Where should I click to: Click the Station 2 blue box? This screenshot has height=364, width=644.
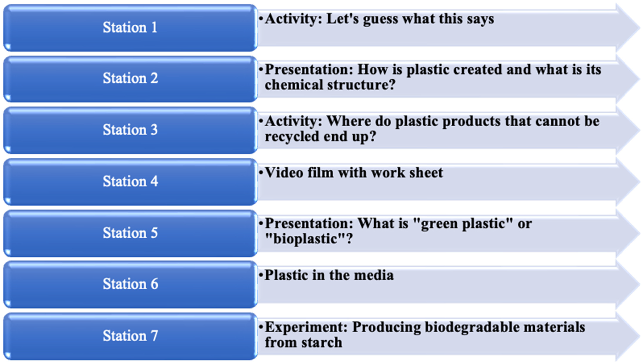tap(130, 79)
